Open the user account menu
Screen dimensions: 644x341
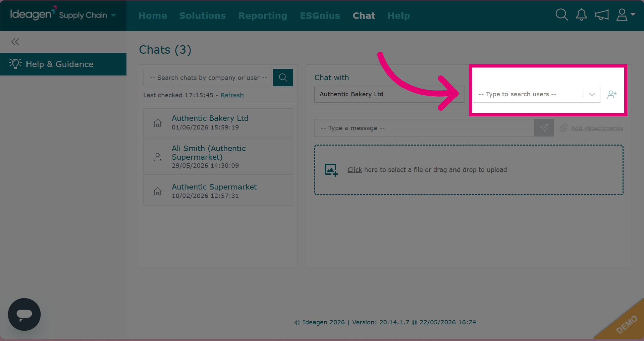(626, 15)
